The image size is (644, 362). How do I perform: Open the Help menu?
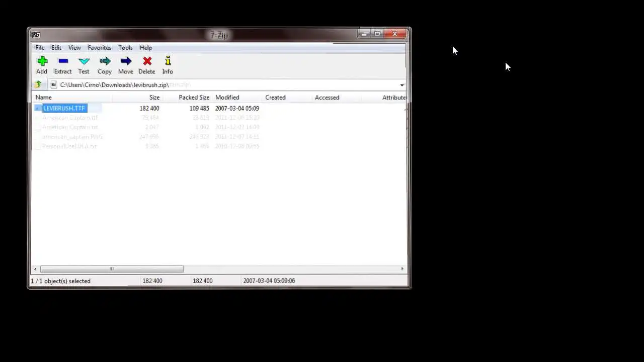pos(146,48)
